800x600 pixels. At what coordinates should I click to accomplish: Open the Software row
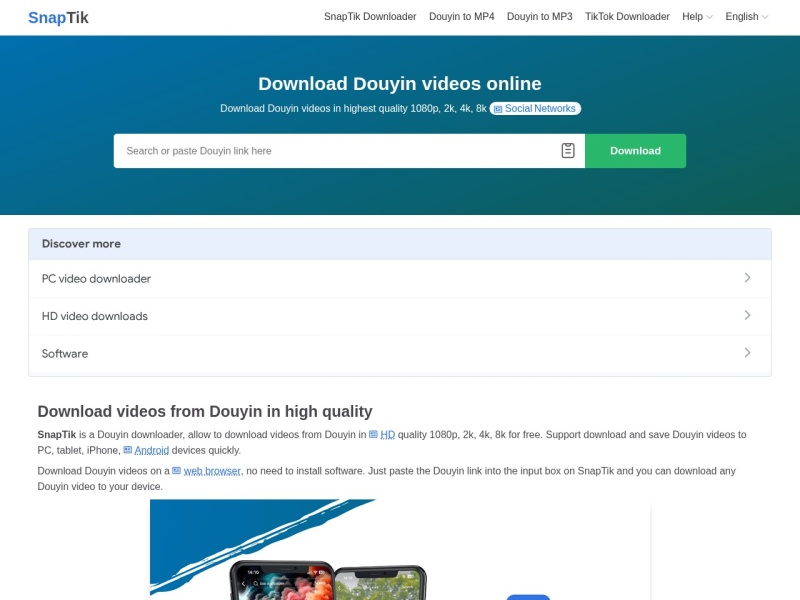399,354
